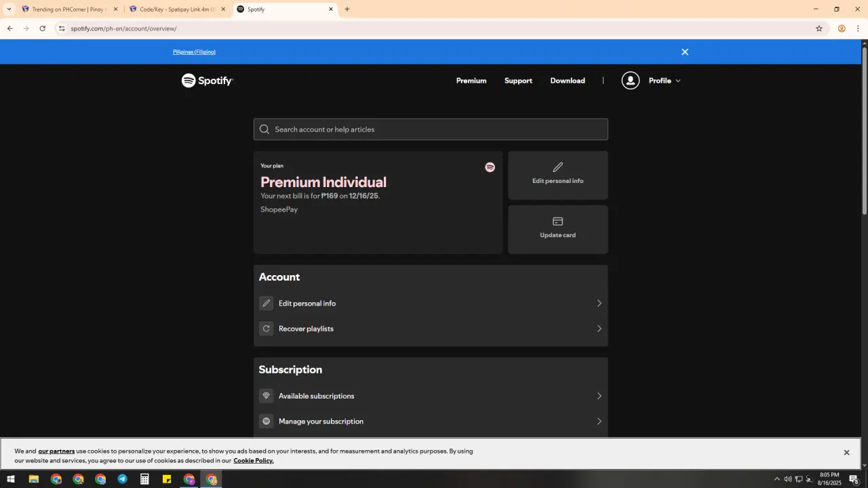The width and height of the screenshot is (868, 488).
Task: Go back using browser back arrow
Action: point(9,28)
